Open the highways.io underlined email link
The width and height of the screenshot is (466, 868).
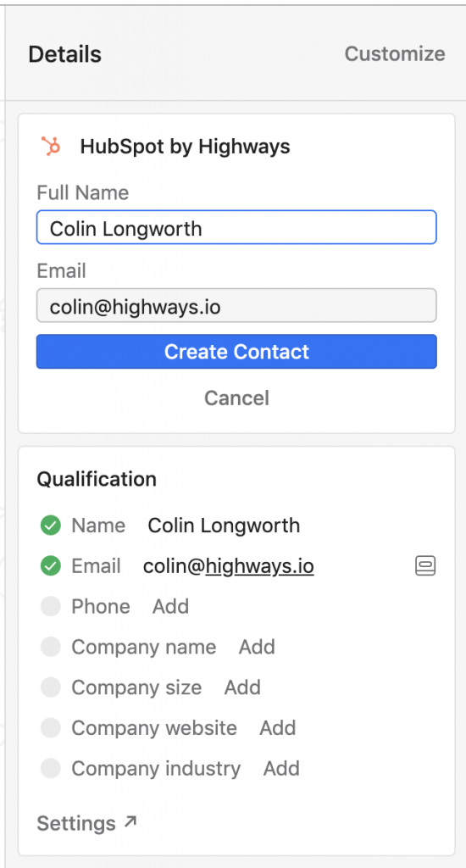pyautogui.click(x=259, y=566)
